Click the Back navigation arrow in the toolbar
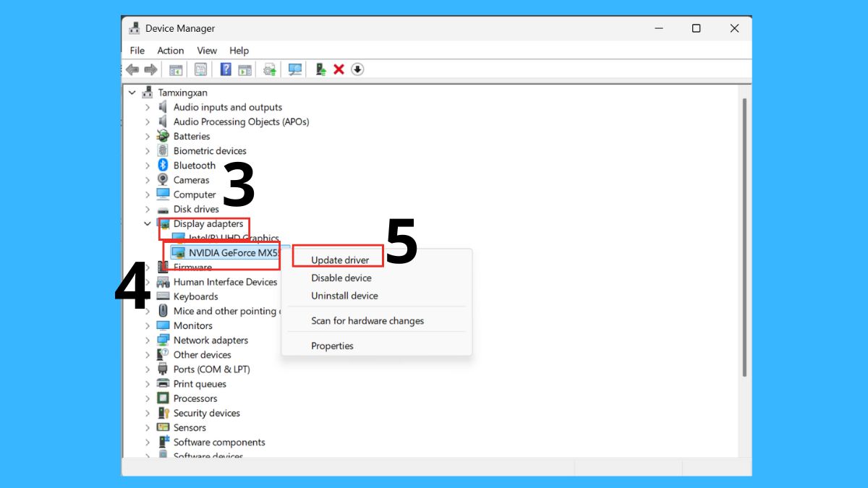868x488 pixels. [132, 69]
